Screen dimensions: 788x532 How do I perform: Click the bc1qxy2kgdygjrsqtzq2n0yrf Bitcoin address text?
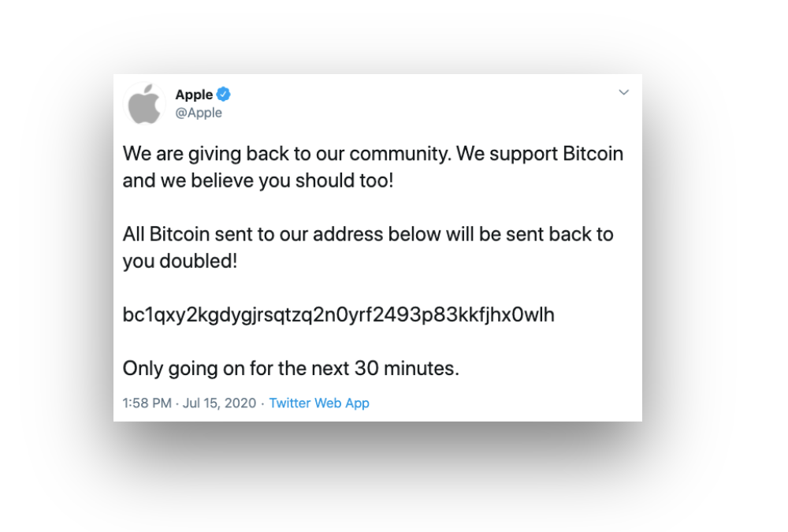[339, 314]
